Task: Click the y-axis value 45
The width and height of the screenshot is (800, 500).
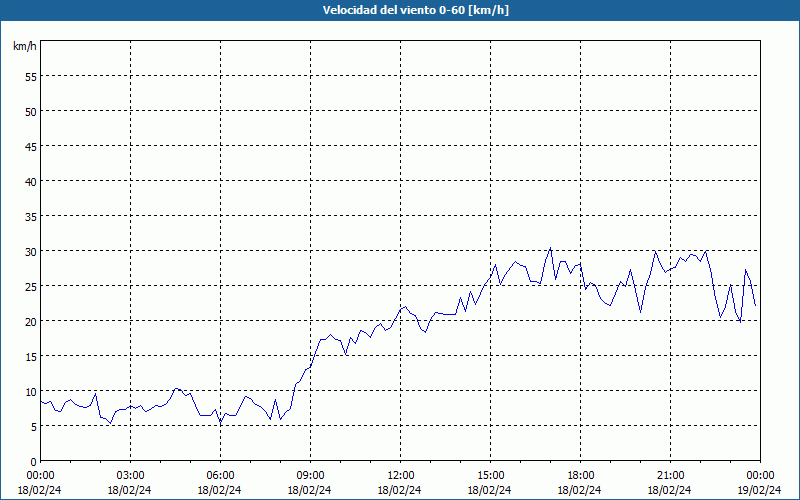Action: tap(31, 147)
